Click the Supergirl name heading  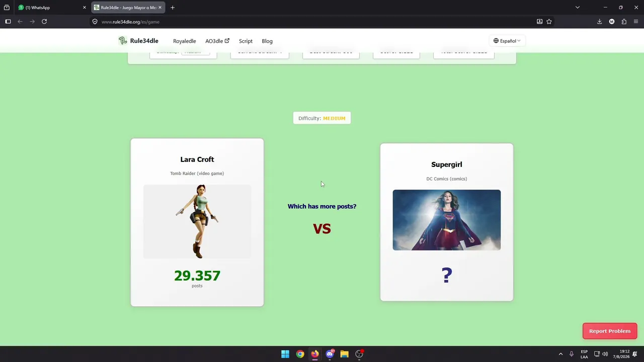(447, 164)
